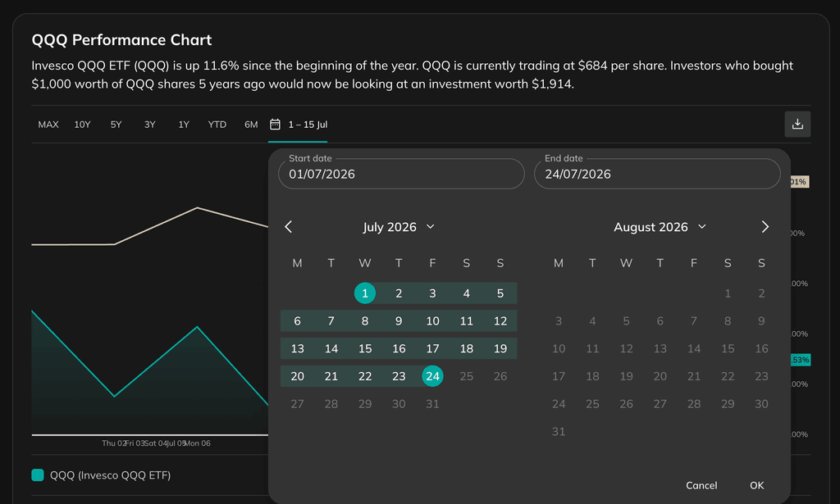The width and height of the screenshot is (840, 504).
Task: Select the YTD time range tab
Action: (217, 125)
